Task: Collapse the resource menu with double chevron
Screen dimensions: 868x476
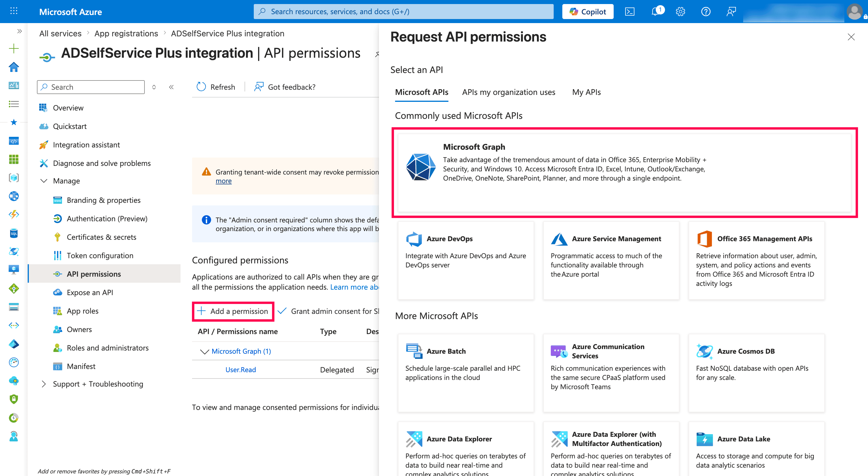Action: coord(171,87)
